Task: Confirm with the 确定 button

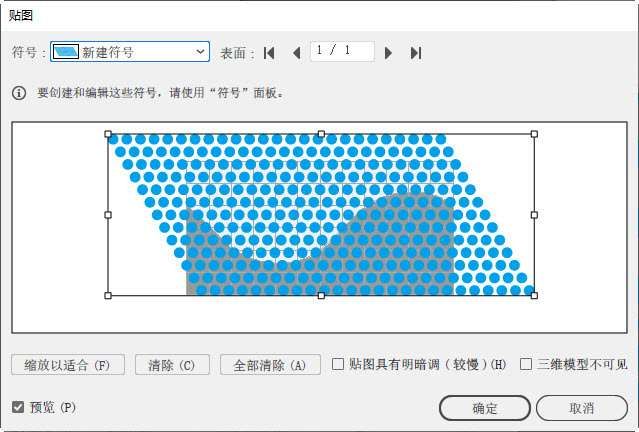Action: click(x=485, y=408)
